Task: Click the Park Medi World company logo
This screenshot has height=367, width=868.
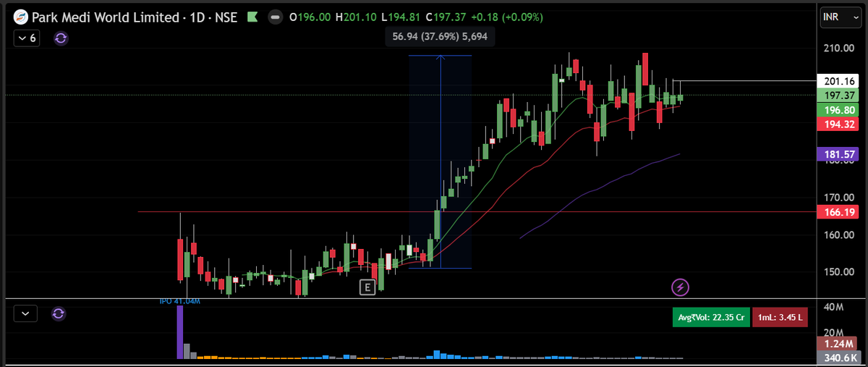Action: pos(22,16)
